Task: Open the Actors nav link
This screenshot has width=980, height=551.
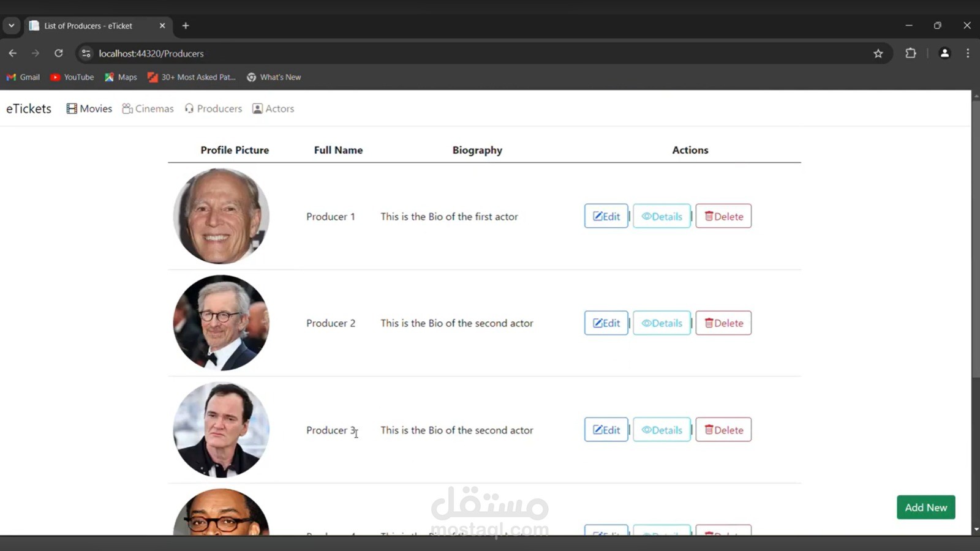Action: coord(273,108)
